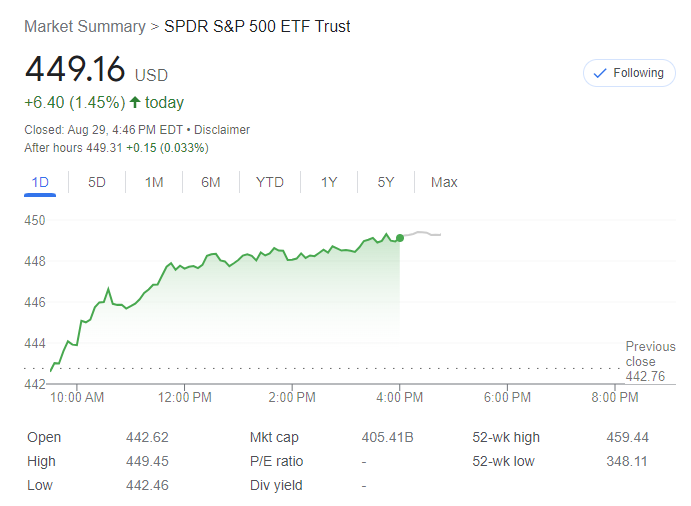The height and width of the screenshot is (506, 691).
Task: Click the 52-wk high value
Action: 627,437
